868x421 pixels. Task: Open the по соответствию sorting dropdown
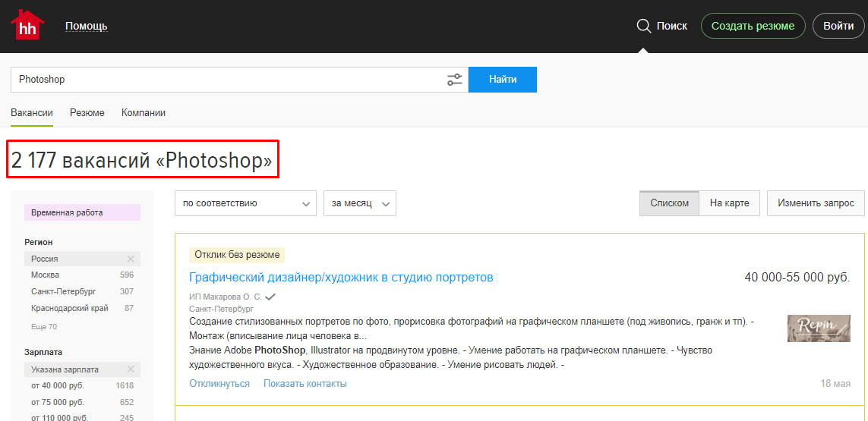[x=245, y=203]
